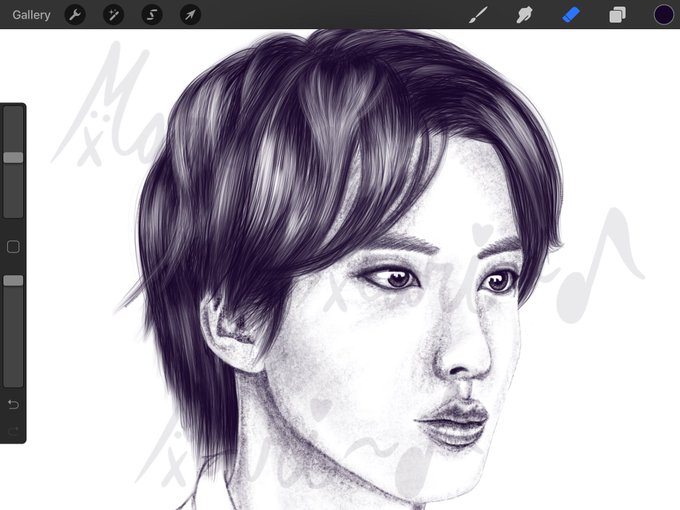
Task: Activate the Selection tool
Action: 152,15
